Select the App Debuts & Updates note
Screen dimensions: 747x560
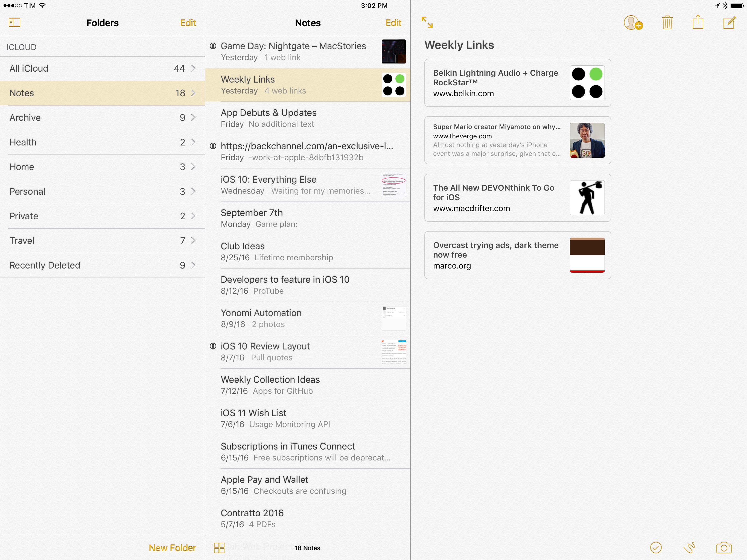(x=308, y=118)
